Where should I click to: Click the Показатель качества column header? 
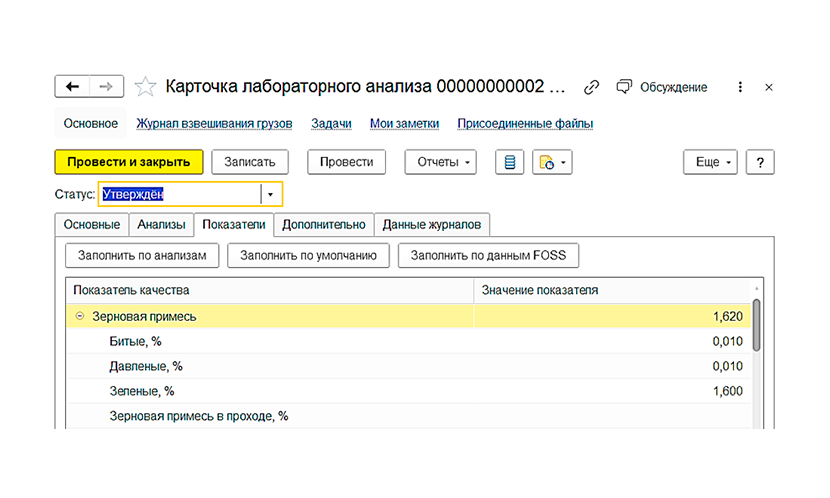pos(270,291)
